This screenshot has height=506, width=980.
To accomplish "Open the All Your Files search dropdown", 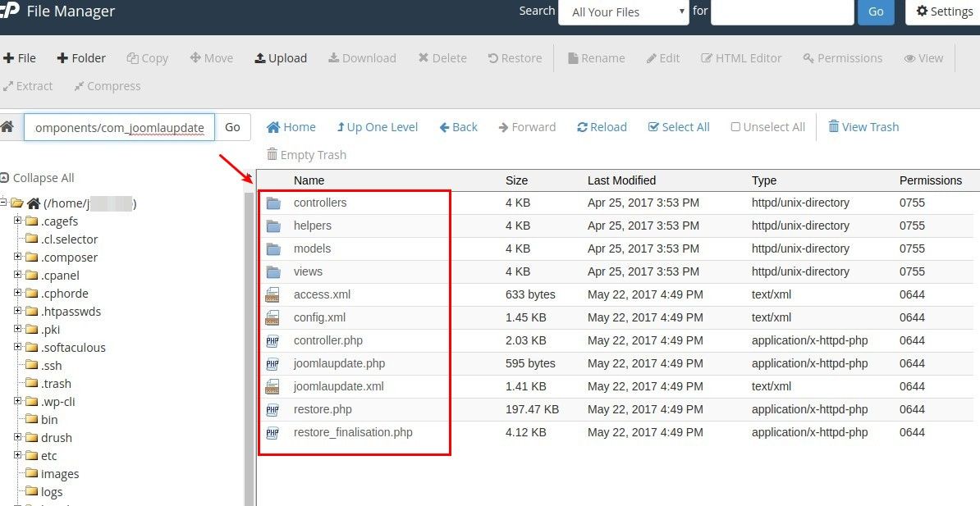I will (623, 11).
